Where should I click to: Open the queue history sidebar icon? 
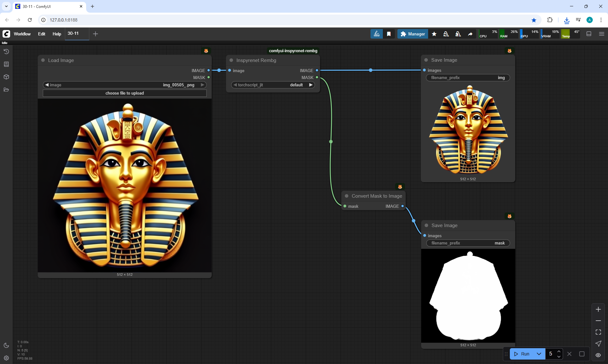pos(6,52)
